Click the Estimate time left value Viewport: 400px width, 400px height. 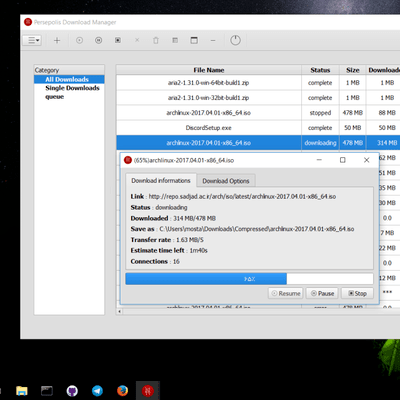coord(199,250)
